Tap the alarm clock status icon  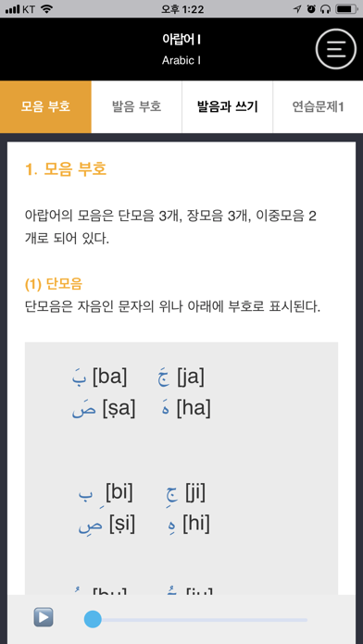(x=311, y=9)
